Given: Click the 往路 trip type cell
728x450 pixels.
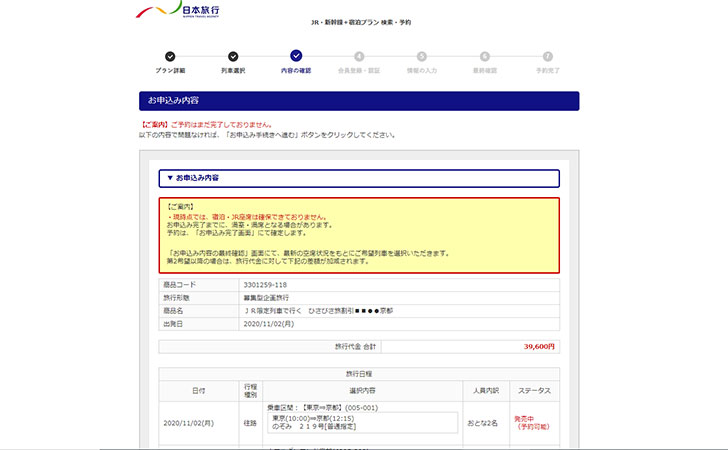Looking at the screenshot, I should tap(250, 424).
